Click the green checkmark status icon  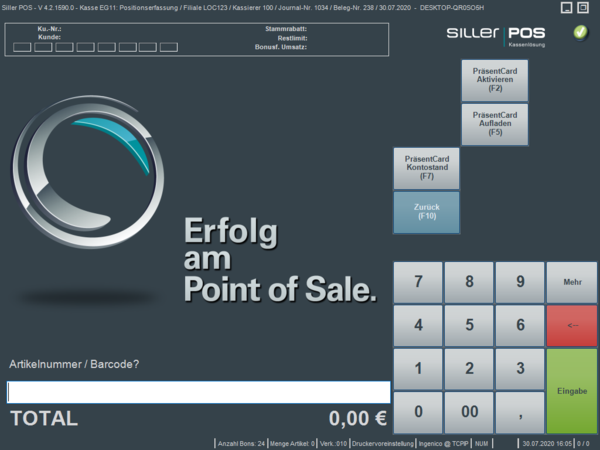581,32
